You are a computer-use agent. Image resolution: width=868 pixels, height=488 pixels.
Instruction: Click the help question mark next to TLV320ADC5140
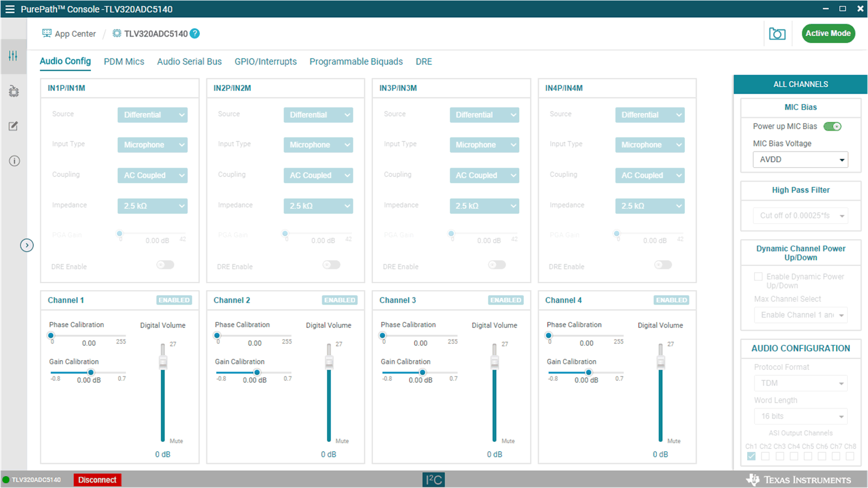click(195, 33)
